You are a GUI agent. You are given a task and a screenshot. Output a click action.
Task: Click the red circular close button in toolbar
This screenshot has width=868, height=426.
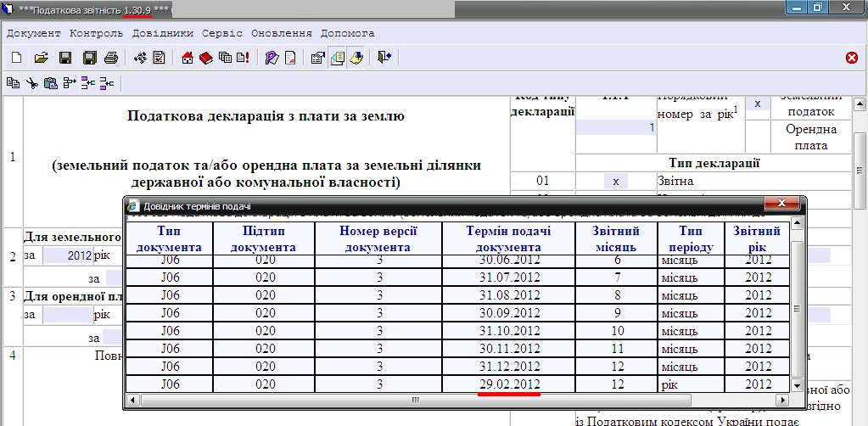852,58
